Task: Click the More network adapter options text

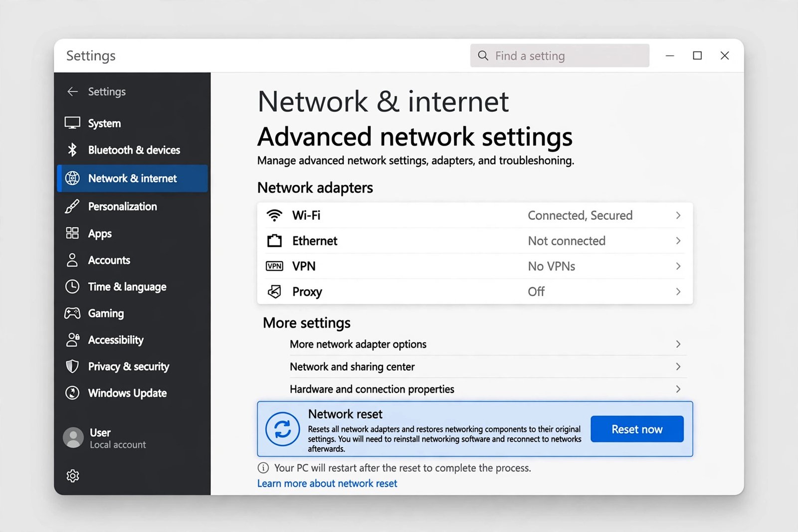Action: [358, 344]
